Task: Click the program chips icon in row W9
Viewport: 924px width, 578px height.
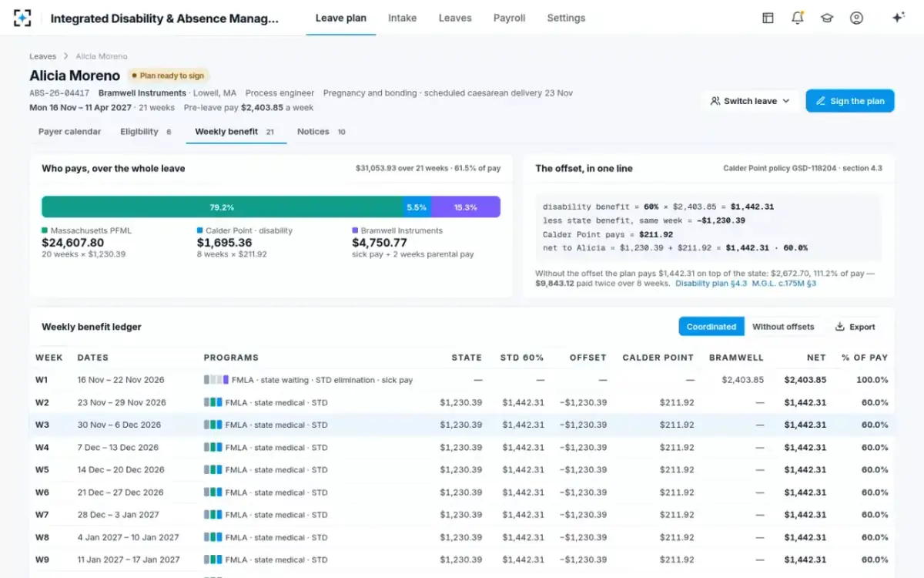Action: (213, 560)
